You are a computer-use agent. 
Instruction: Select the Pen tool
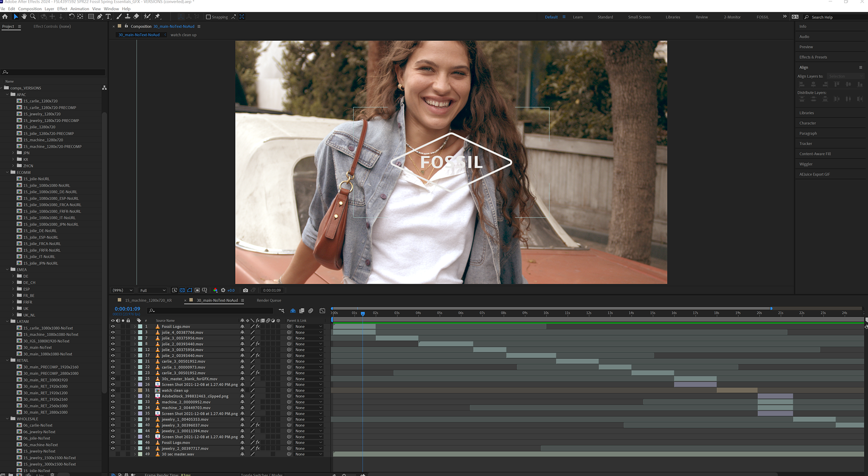click(99, 17)
